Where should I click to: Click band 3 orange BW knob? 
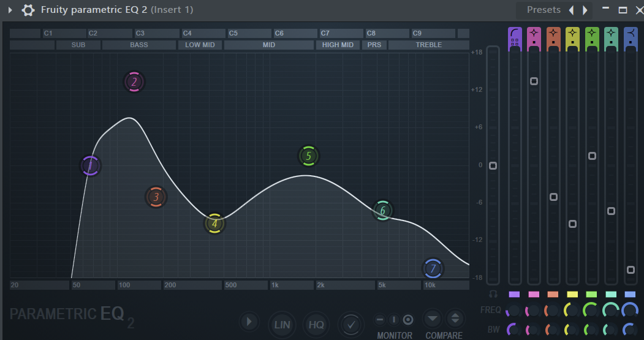[x=553, y=330]
